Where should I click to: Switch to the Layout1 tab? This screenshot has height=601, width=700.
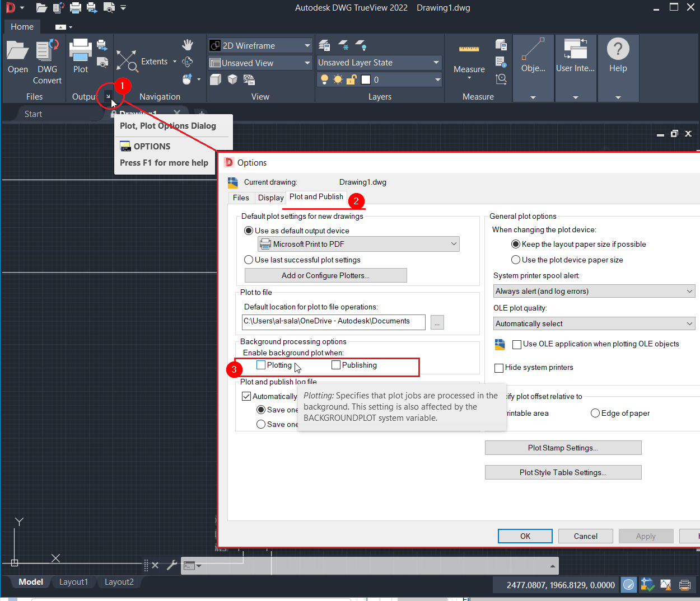(73, 581)
